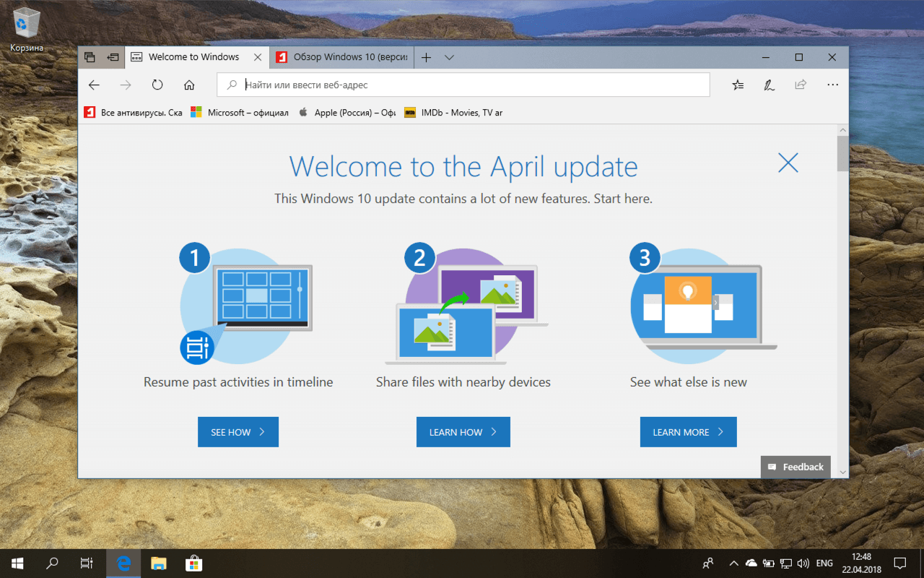Click inside the address bar

462,85
